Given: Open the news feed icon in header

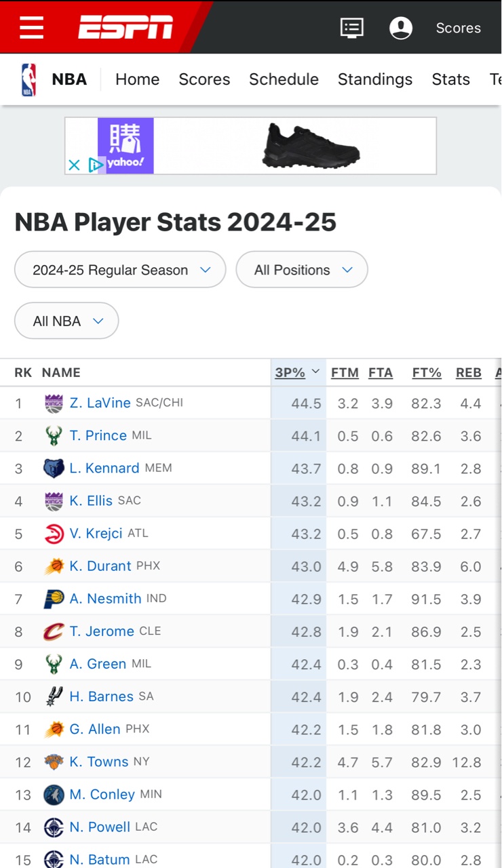Looking at the screenshot, I should point(351,28).
